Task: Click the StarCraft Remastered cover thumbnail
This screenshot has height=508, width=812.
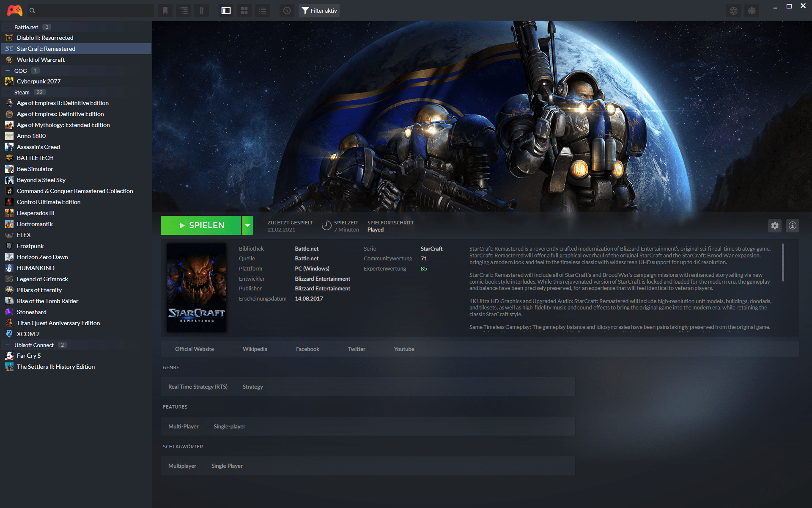Action: pos(197,287)
